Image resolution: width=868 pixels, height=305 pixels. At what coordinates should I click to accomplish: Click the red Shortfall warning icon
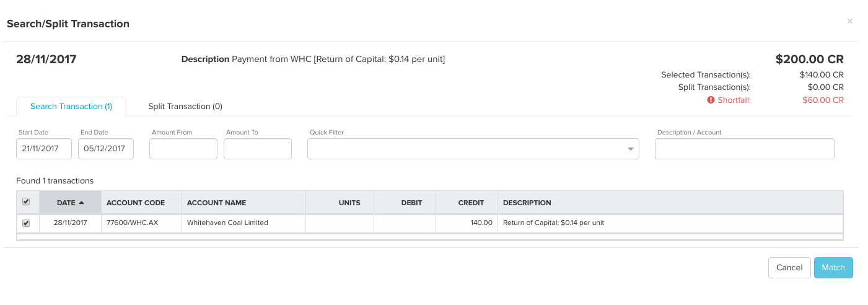711,100
